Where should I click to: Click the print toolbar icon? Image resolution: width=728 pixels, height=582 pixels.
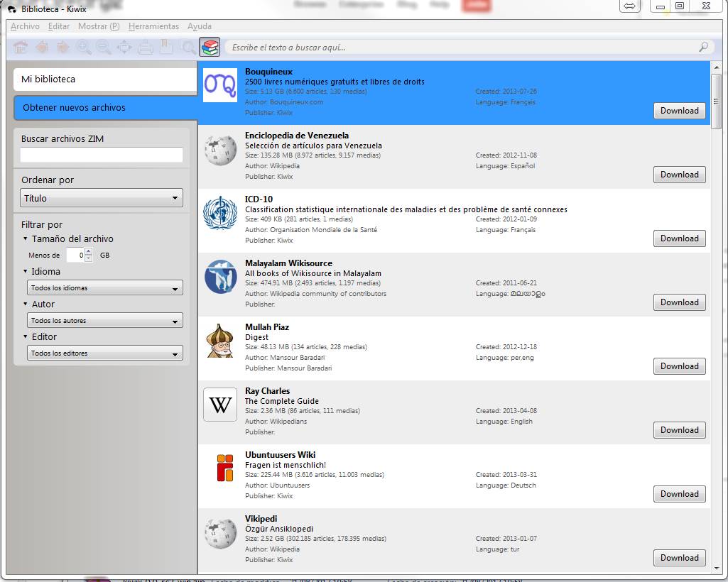[x=145, y=48]
